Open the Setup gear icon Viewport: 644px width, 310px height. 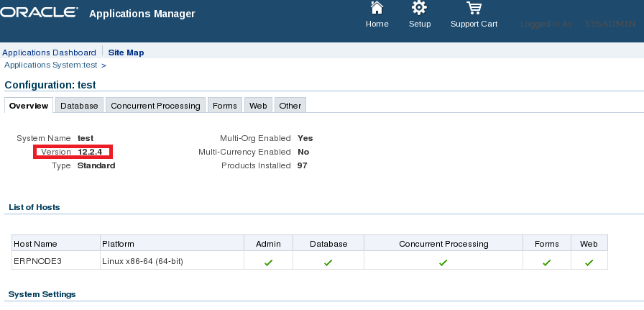tap(419, 7)
